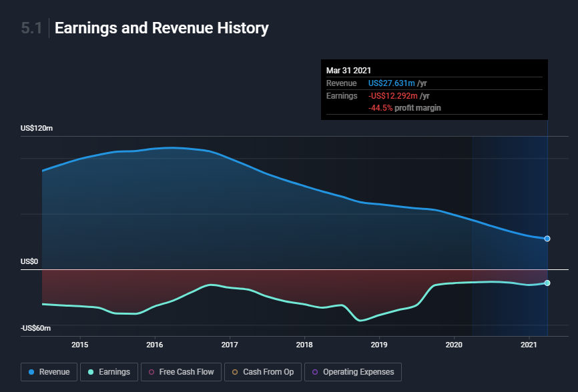Viewport: 578px width, 392px height.
Task: Click the purple circle icon beside Operating Expenses
Action: (315, 372)
